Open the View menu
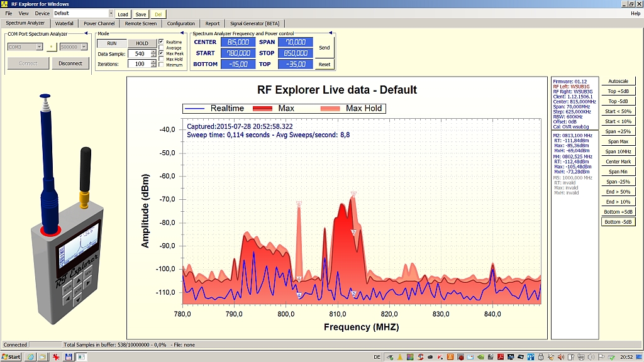 (x=24, y=14)
